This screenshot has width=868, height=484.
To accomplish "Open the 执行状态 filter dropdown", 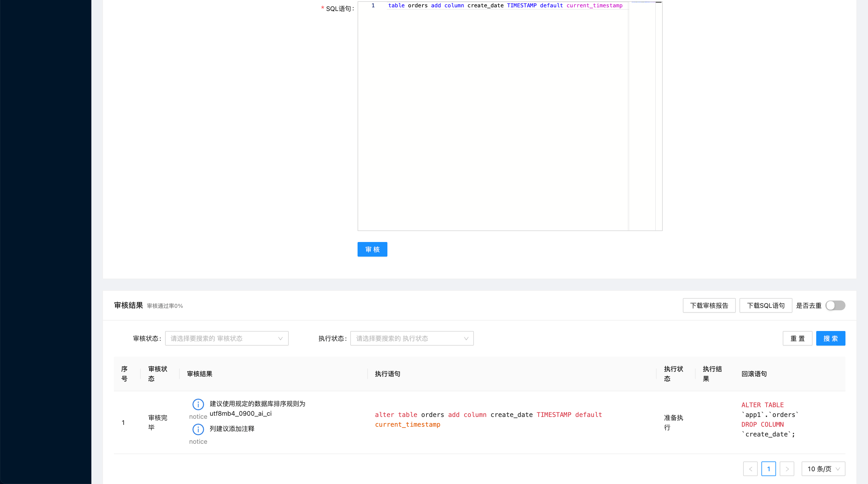I will (x=412, y=338).
